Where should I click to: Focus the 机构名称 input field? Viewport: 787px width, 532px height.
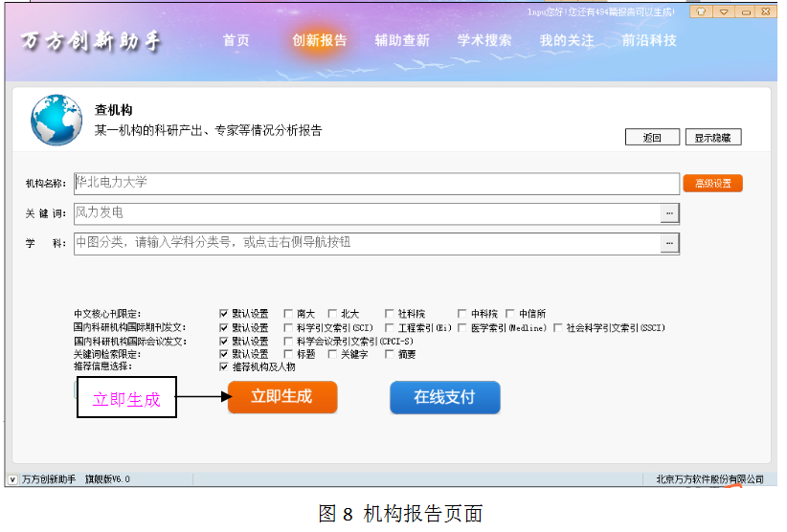click(x=376, y=184)
